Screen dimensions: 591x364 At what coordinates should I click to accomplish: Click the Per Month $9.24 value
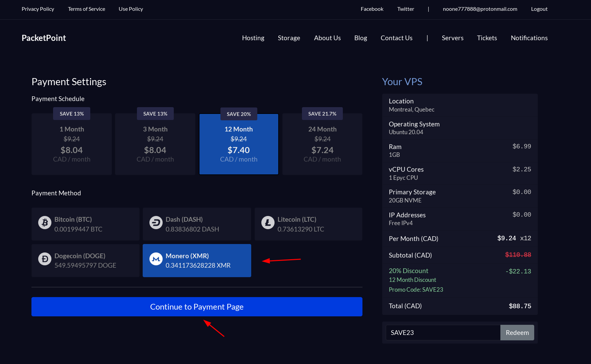click(506, 238)
